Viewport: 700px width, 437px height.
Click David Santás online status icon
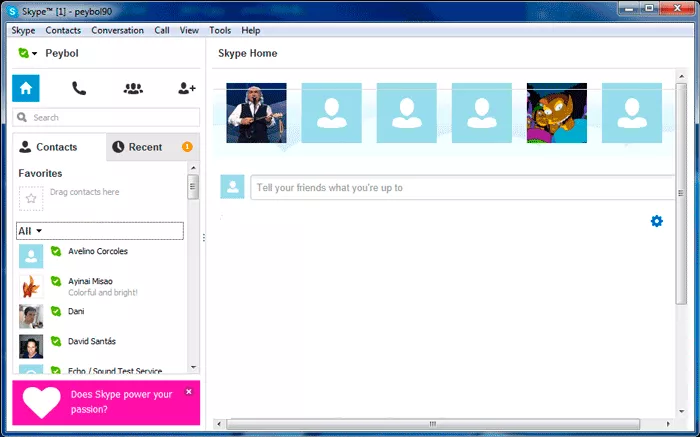click(56, 341)
